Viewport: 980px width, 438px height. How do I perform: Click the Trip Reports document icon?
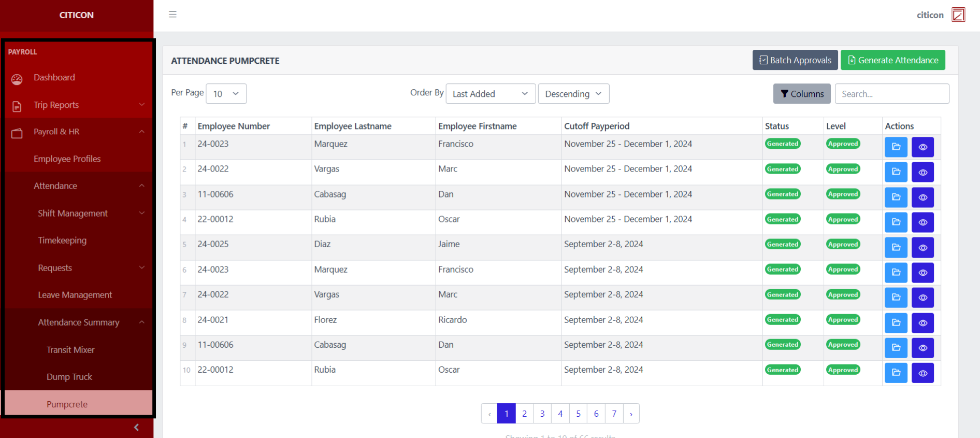17,106
